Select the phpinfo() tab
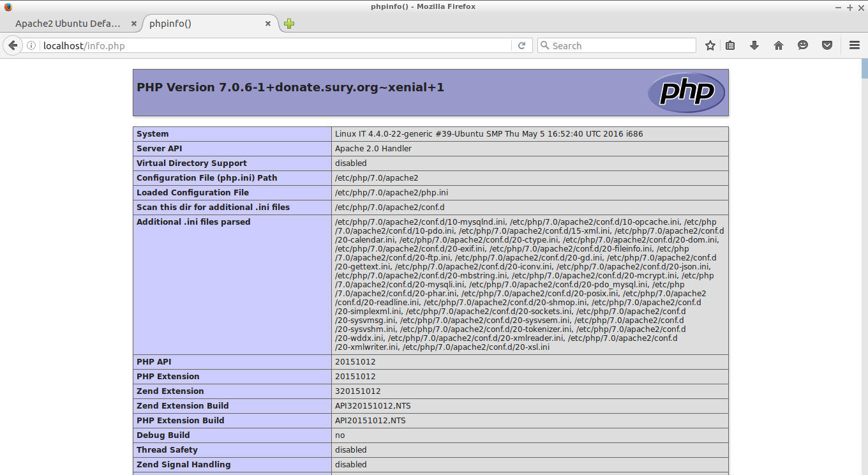The image size is (868, 475). pos(209,24)
